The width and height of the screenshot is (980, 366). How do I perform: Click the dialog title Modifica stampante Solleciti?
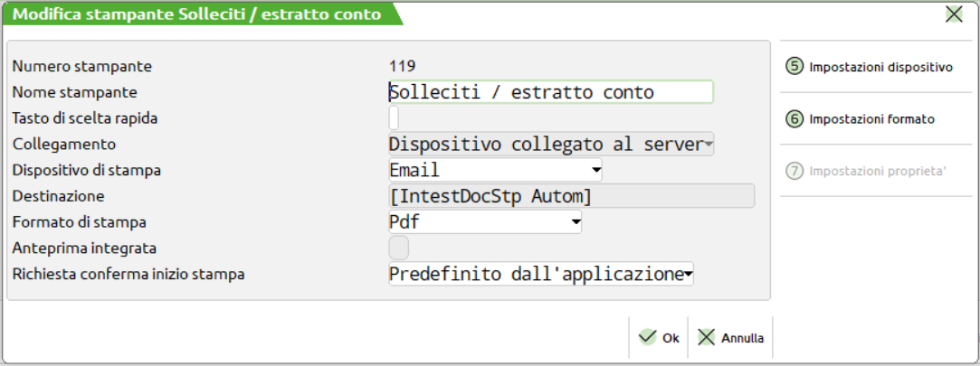coord(196,14)
